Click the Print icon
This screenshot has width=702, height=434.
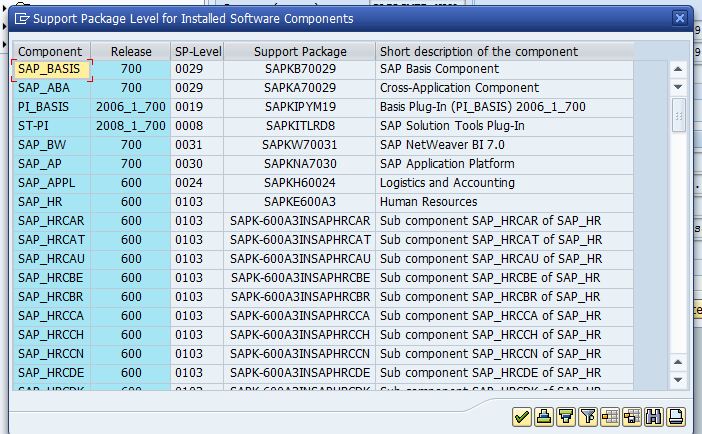click(x=675, y=417)
